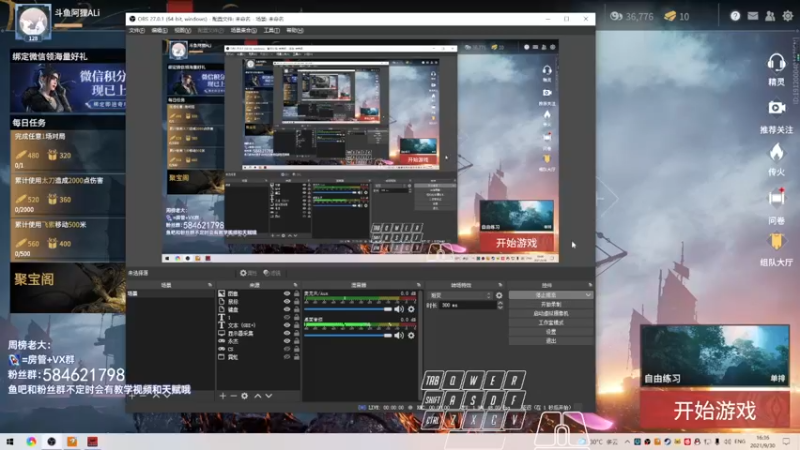
Task: Open first mixer track gear settings
Action: pyautogui.click(x=411, y=309)
